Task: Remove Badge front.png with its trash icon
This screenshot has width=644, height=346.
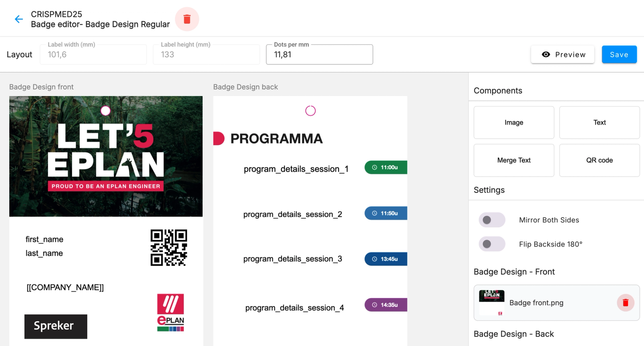Action: pos(626,303)
